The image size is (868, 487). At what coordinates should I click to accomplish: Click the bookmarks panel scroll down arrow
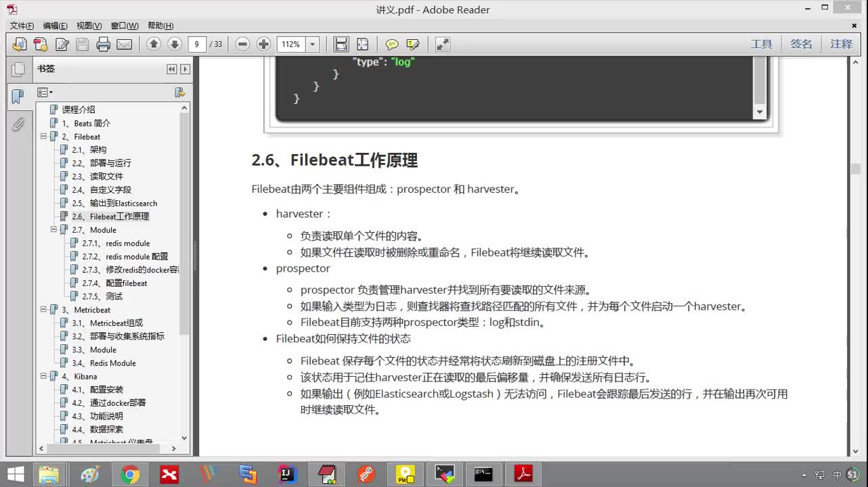[184, 438]
